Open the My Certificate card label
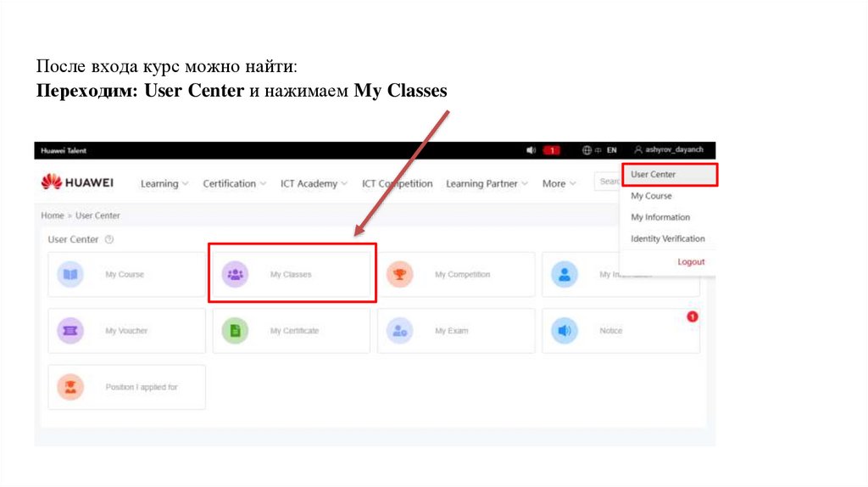 tap(294, 331)
